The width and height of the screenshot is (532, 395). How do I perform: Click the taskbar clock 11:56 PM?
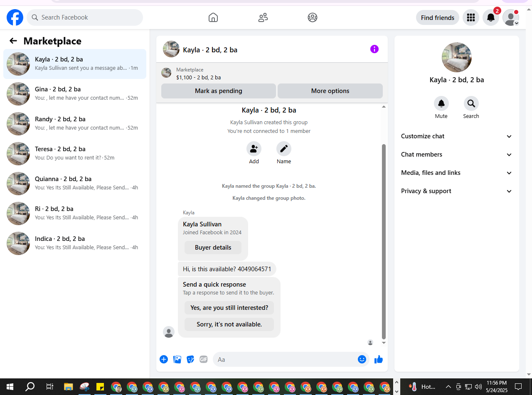(496, 387)
